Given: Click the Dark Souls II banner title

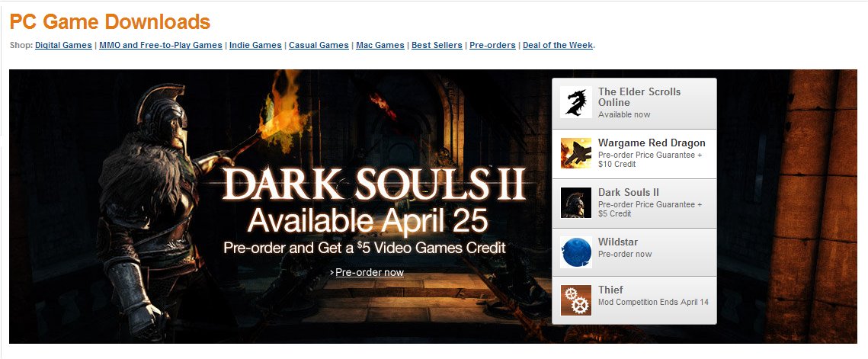Looking at the screenshot, I should point(373,184).
